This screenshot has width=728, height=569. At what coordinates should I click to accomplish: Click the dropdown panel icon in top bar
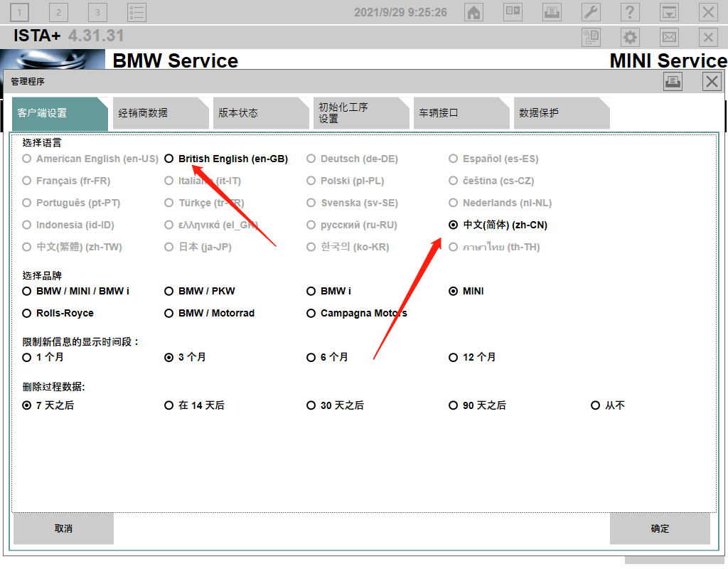tap(669, 12)
